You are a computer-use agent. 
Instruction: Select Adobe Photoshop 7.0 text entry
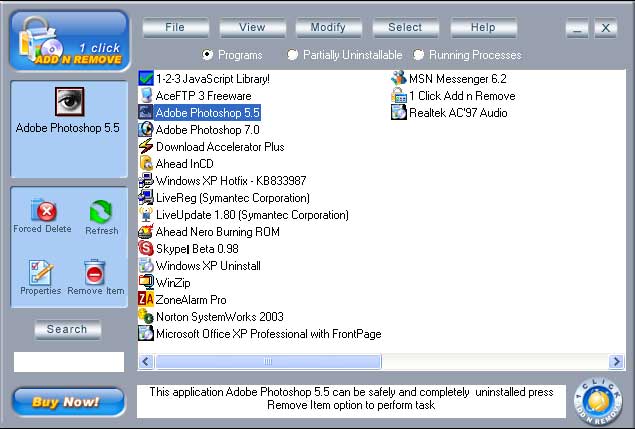tap(207, 130)
